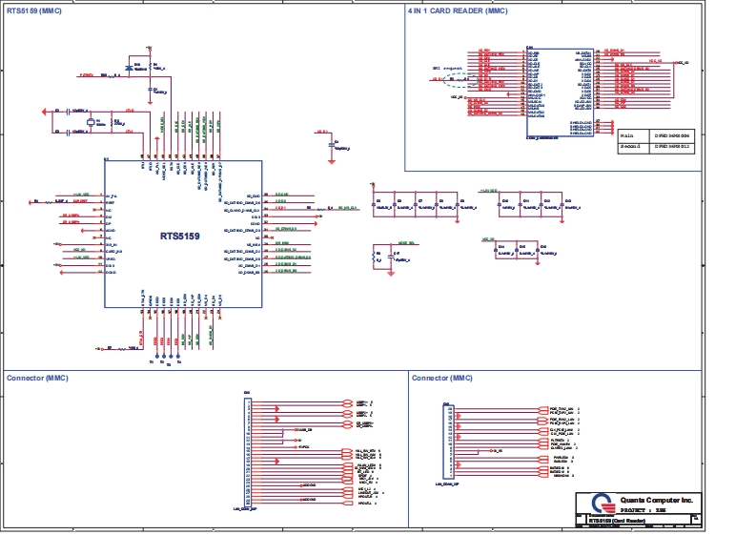The height and width of the screenshot is (535, 756).
Task: Select the card reader socket component block
Action: coord(558,93)
